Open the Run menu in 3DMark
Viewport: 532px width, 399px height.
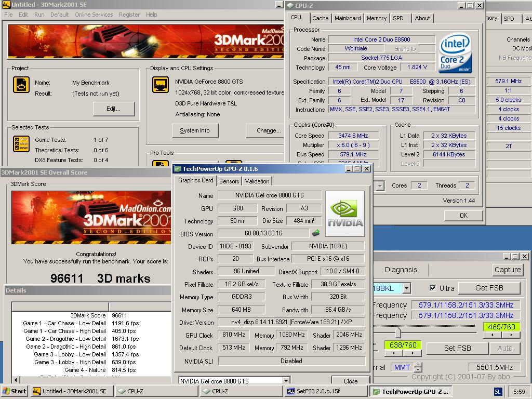click(39, 15)
